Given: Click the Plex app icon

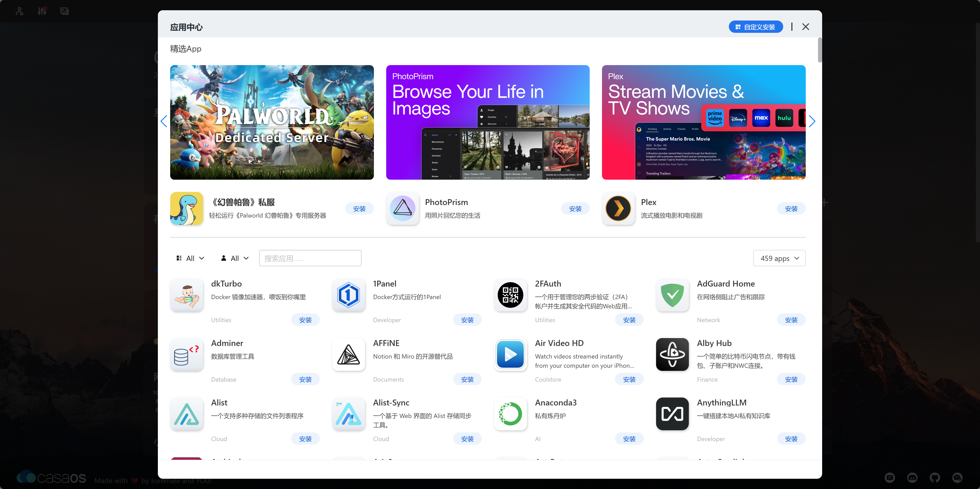Looking at the screenshot, I should pos(618,209).
